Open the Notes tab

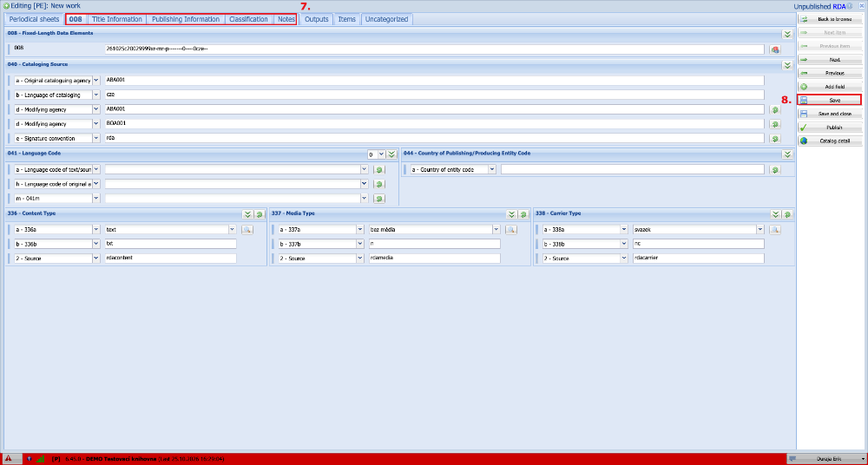(286, 19)
